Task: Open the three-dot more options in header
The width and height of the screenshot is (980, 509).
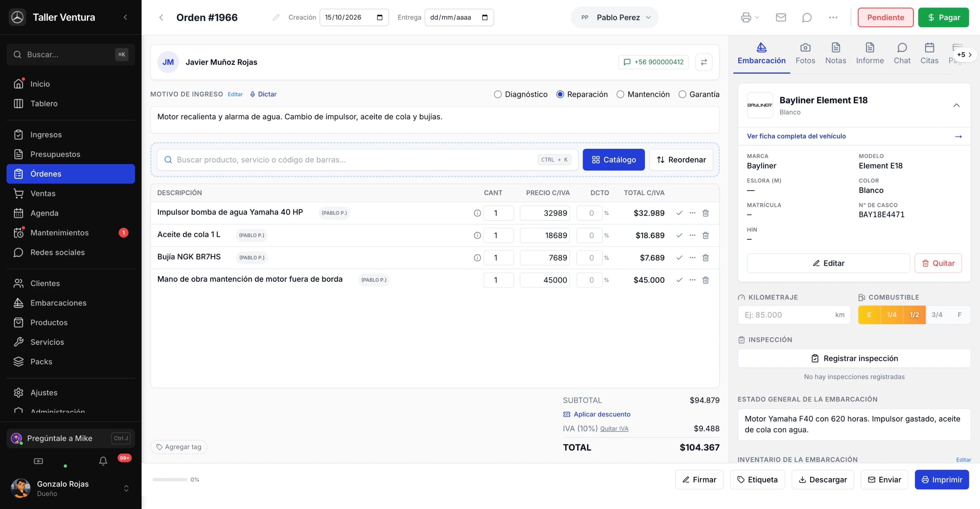Action: 833,18
